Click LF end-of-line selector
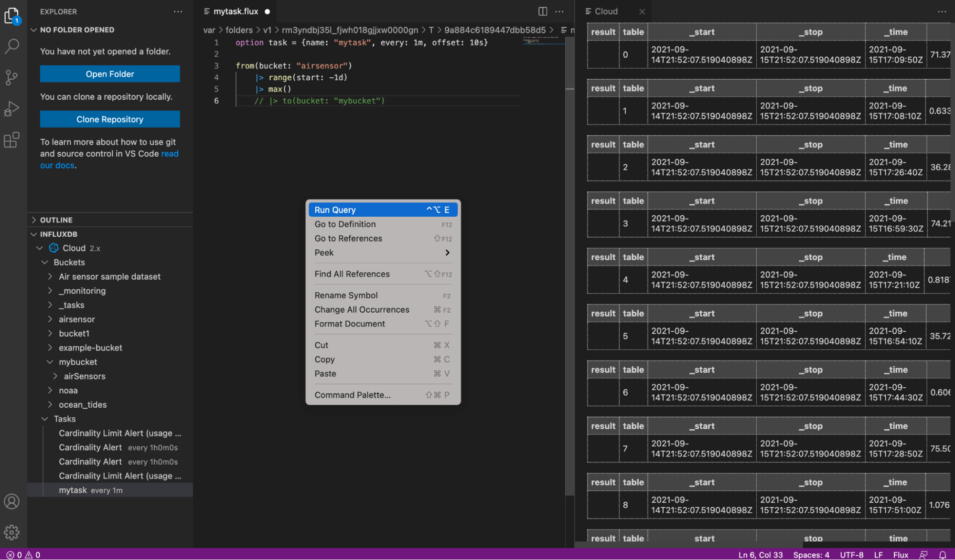Viewport: 955px width, 560px height. click(878, 555)
